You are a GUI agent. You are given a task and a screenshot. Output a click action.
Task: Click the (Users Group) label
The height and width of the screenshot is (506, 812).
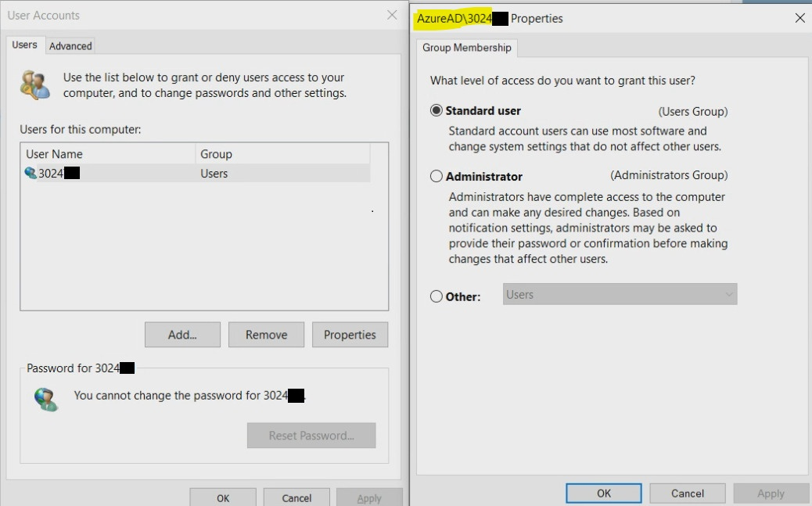pos(693,111)
